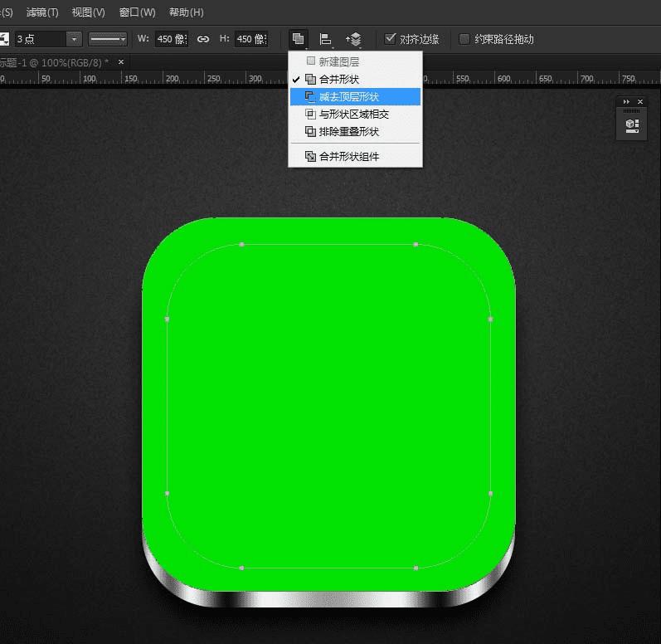This screenshot has width=661, height=644.
Task: Open the path alignment options icon
Action: point(325,39)
